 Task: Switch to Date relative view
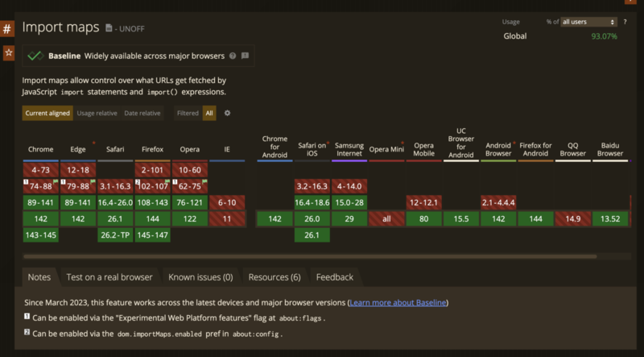pyautogui.click(x=142, y=113)
